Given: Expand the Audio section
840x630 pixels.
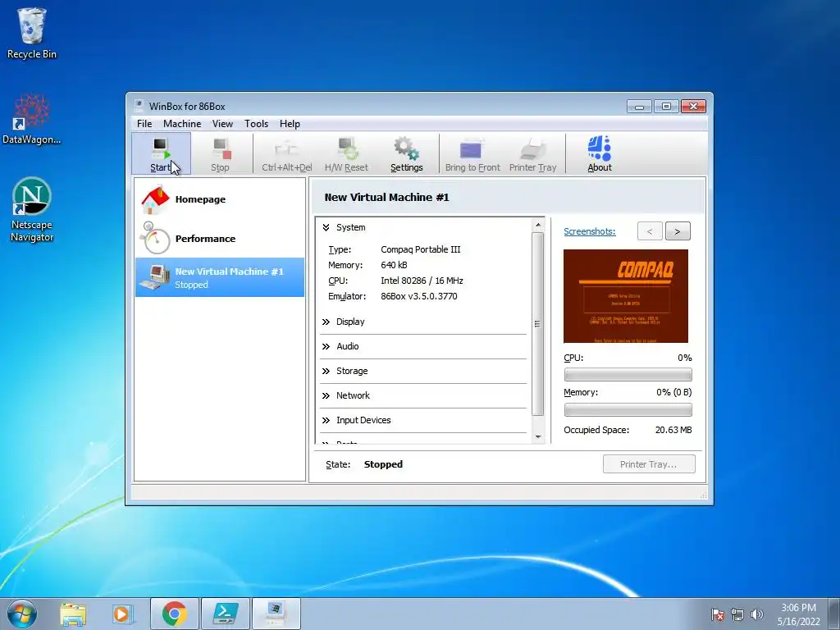Looking at the screenshot, I should pyautogui.click(x=326, y=347).
